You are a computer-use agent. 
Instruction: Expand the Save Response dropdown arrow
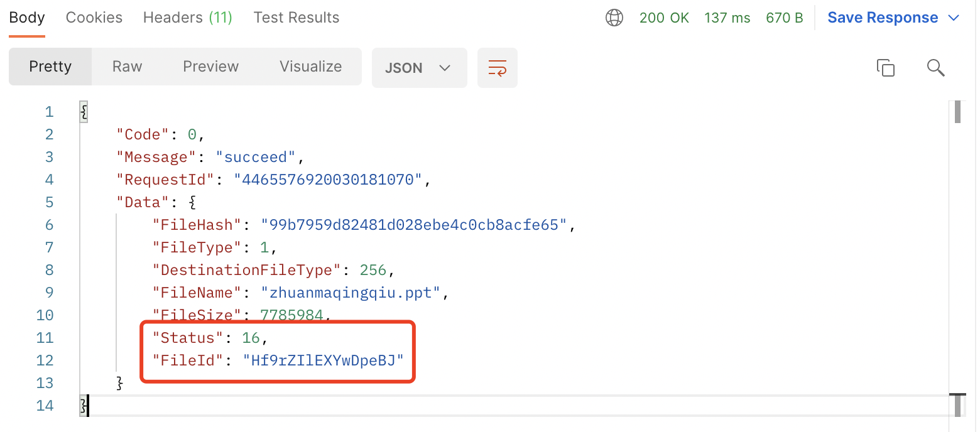[954, 18]
